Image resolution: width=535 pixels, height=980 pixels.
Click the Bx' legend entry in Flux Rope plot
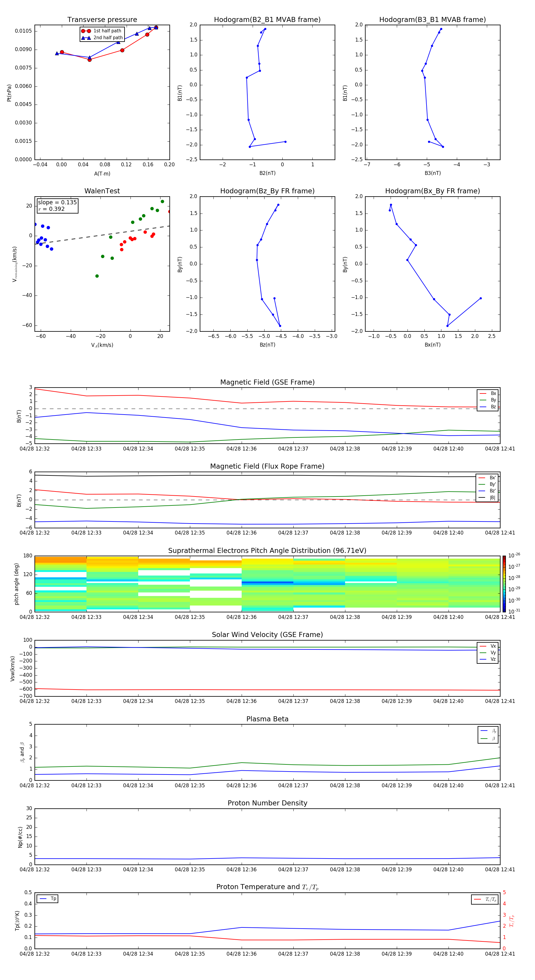(487, 478)
